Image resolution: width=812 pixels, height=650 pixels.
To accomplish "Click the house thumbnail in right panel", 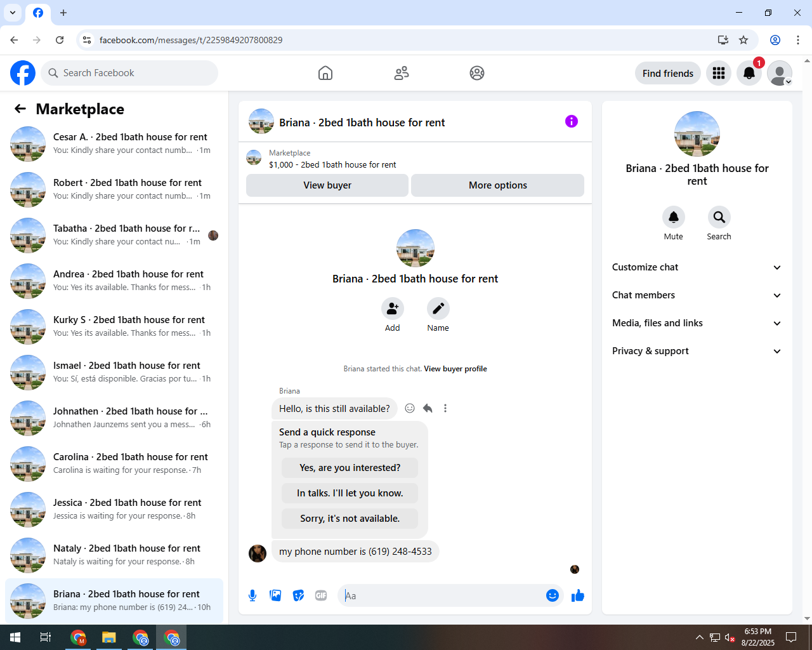I will click(x=697, y=134).
